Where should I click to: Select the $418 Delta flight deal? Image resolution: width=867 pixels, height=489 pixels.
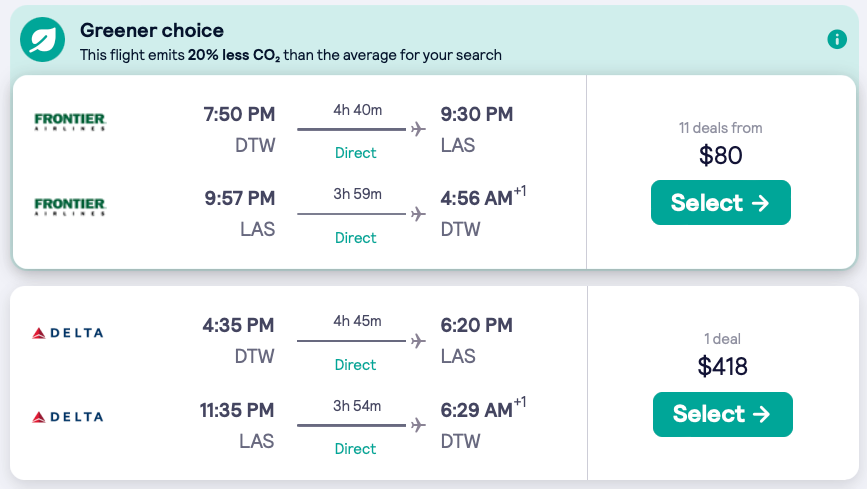tap(722, 414)
